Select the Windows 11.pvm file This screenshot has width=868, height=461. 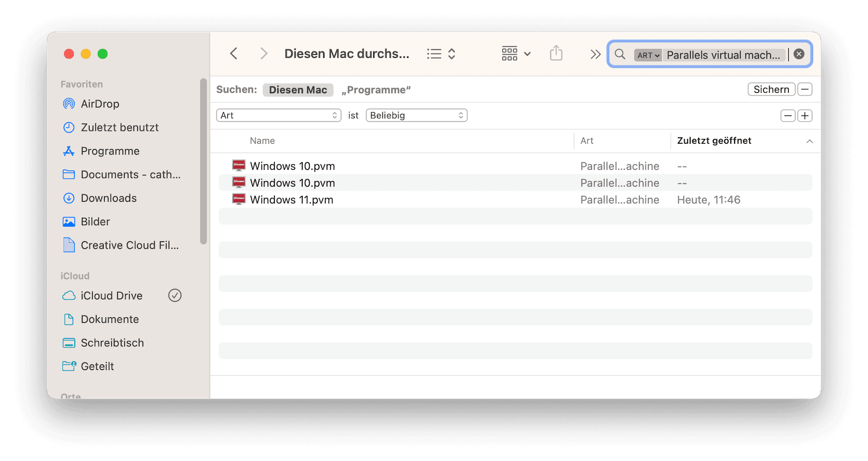point(291,200)
